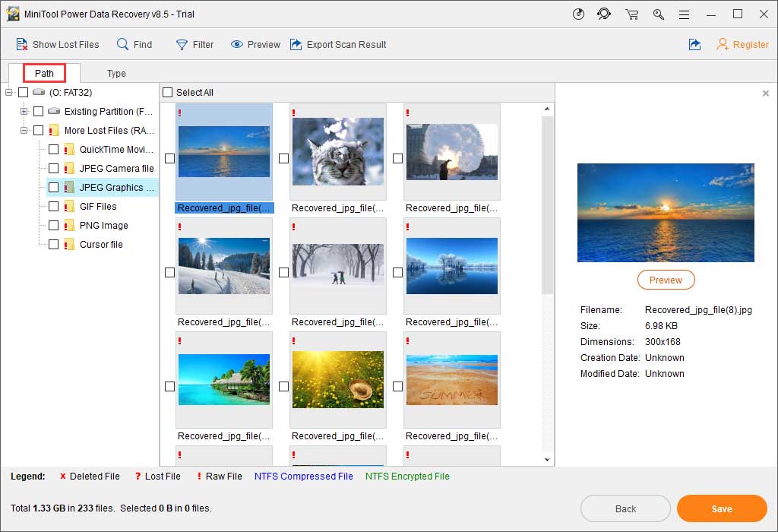Switch to the Type tab
This screenshot has height=532, width=778.
(x=116, y=74)
